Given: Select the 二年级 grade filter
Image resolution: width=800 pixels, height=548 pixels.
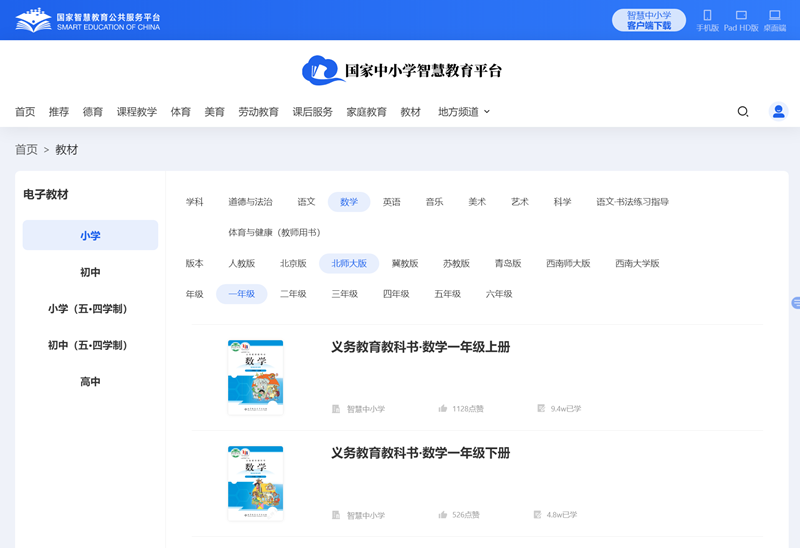Looking at the screenshot, I should [x=293, y=294].
